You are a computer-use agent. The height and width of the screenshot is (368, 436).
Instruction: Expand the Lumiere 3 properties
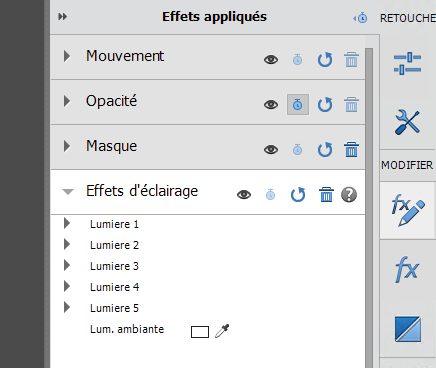click(x=67, y=265)
